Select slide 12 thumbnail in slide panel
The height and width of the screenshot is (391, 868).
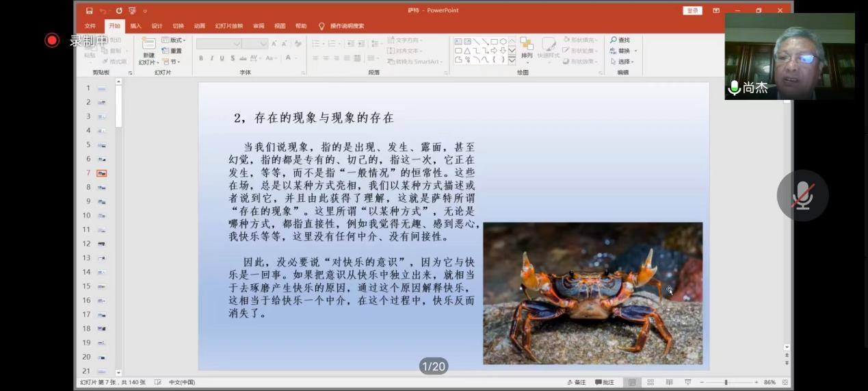coord(101,244)
